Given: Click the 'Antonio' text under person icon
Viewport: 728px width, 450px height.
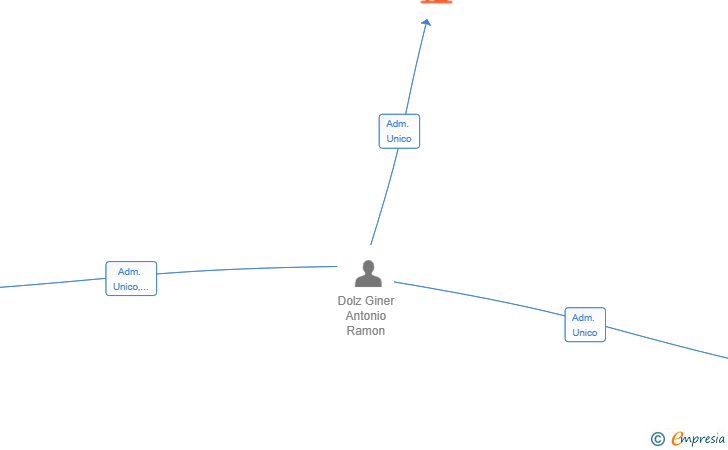Looking at the screenshot, I should (x=366, y=316).
